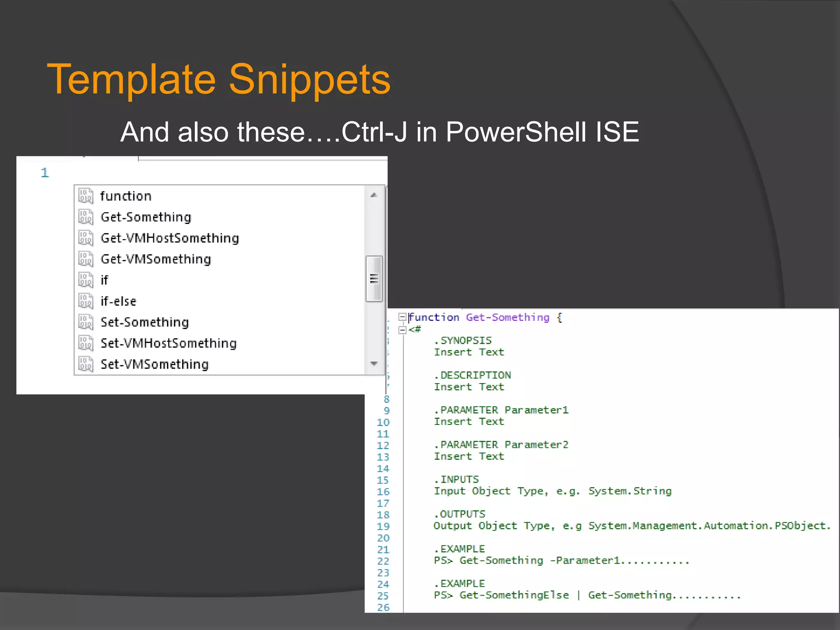Viewport: 840px width, 630px height.
Task: Select the 'function' snippet entry
Action: (x=219, y=196)
